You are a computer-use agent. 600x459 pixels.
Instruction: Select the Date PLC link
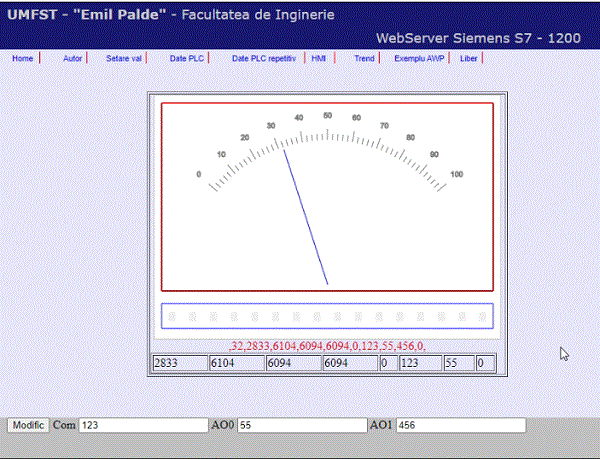point(186,59)
